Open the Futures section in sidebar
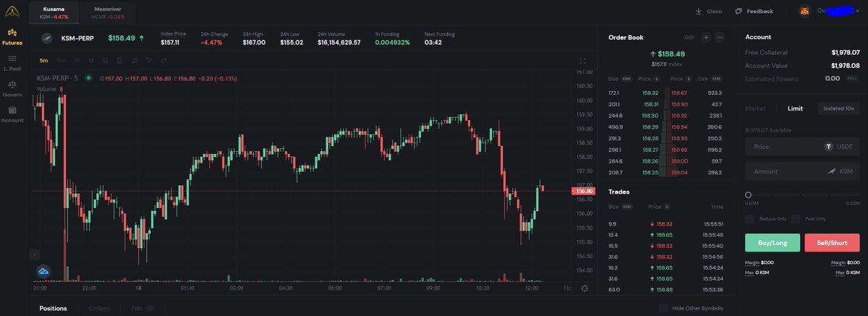This screenshot has height=316, width=868. (12, 37)
